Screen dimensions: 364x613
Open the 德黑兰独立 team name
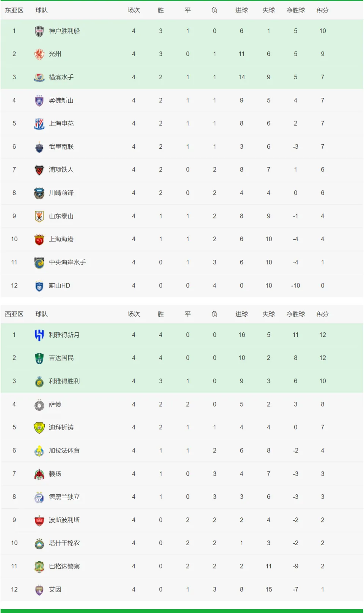click(64, 497)
